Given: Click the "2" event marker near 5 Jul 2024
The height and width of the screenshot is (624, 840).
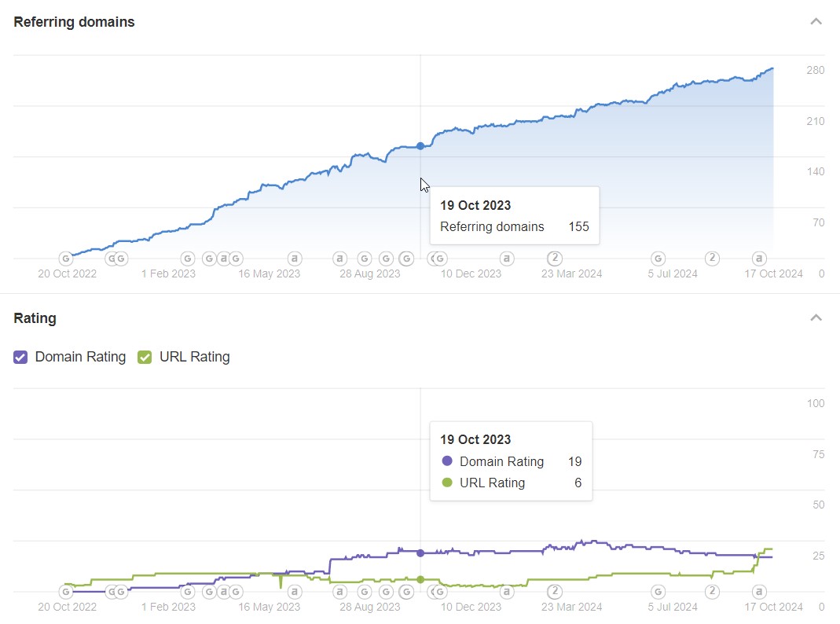Looking at the screenshot, I should pos(711,257).
